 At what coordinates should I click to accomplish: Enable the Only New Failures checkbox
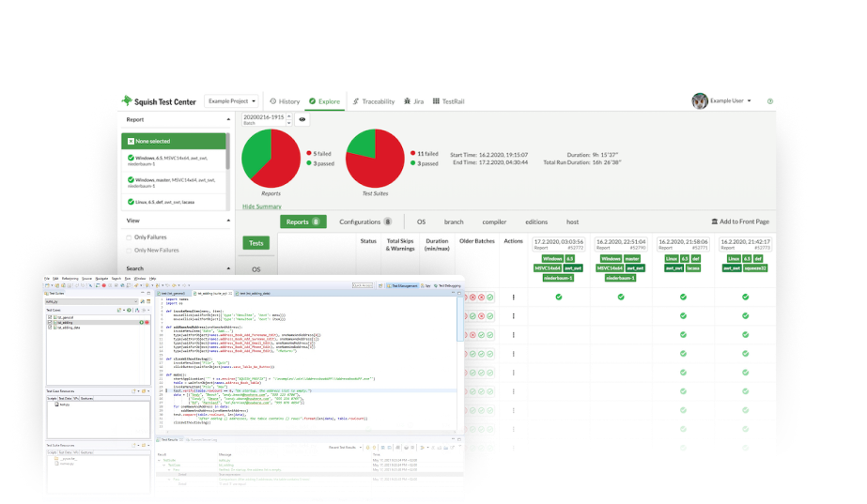click(130, 250)
